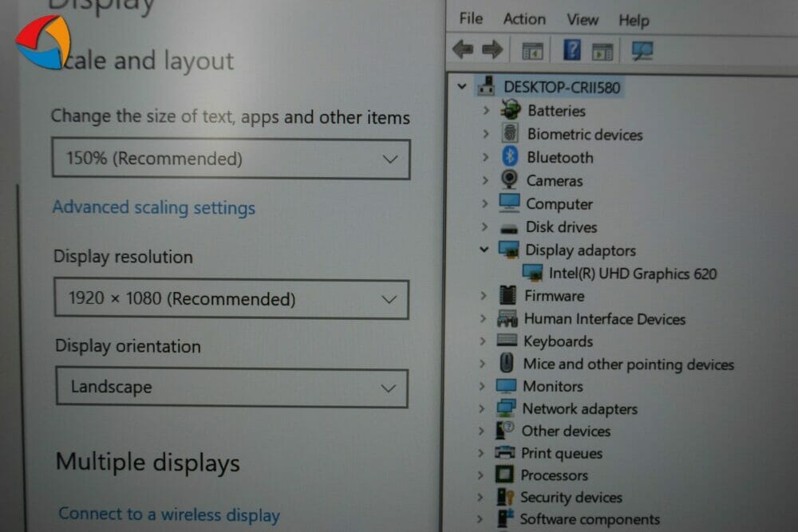The image size is (798, 532).
Task: Open the View menu
Action: click(583, 20)
